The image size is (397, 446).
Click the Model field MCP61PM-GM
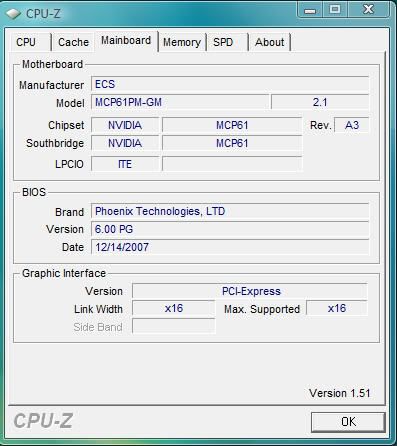180,102
